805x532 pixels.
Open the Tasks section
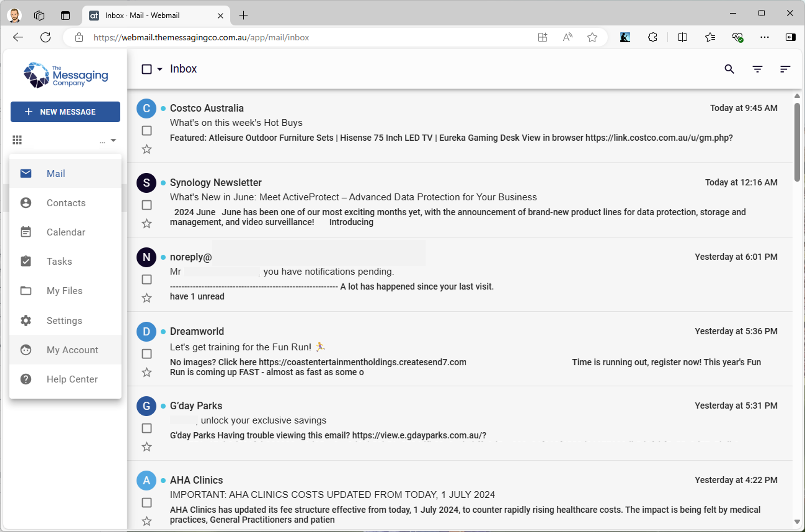tap(59, 261)
